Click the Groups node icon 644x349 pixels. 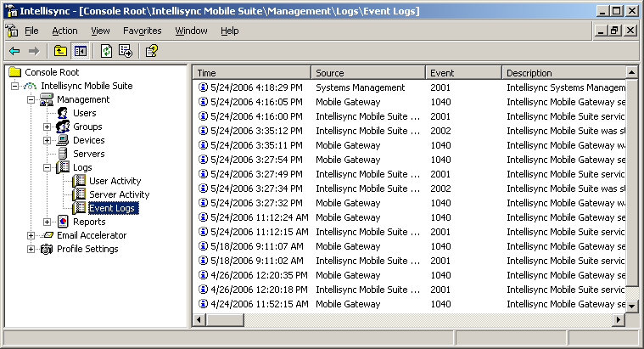tap(63, 127)
